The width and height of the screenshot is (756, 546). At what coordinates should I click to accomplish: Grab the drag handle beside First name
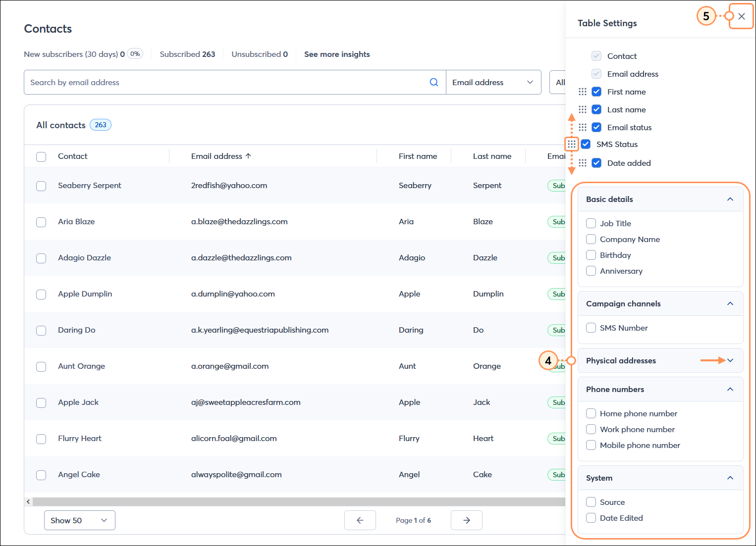coord(583,92)
